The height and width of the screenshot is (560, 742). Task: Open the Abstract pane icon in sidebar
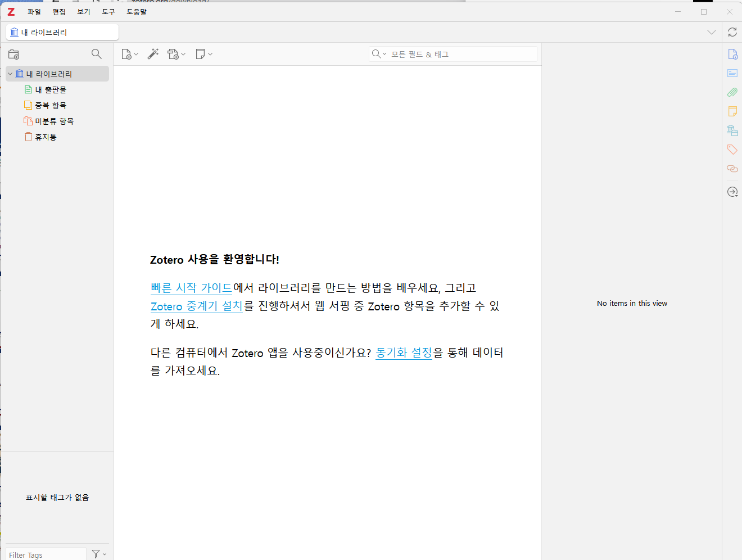[x=732, y=73]
